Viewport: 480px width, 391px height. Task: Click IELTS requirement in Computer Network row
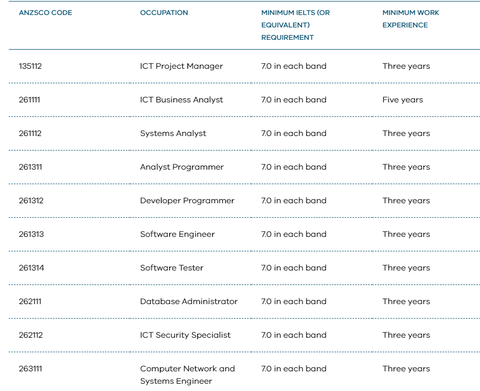coord(294,369)
